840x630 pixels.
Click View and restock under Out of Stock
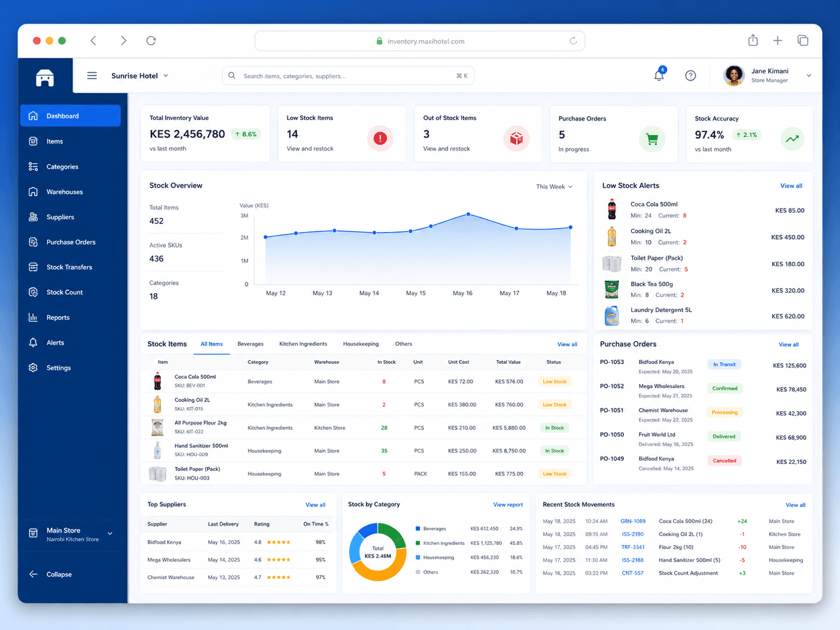tap(447, 149)
